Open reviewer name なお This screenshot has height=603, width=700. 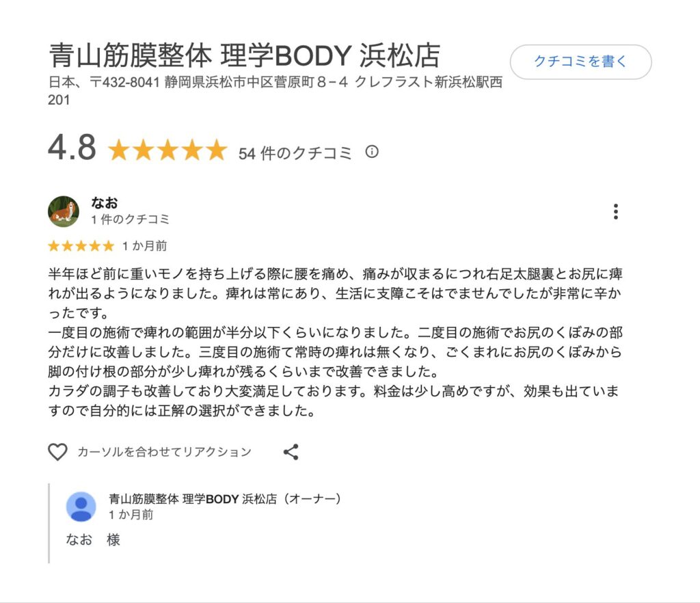point(105,203)
